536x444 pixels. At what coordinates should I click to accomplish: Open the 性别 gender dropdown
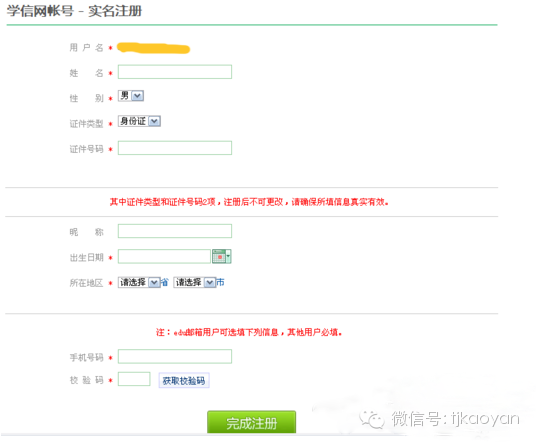pos(131,96)
